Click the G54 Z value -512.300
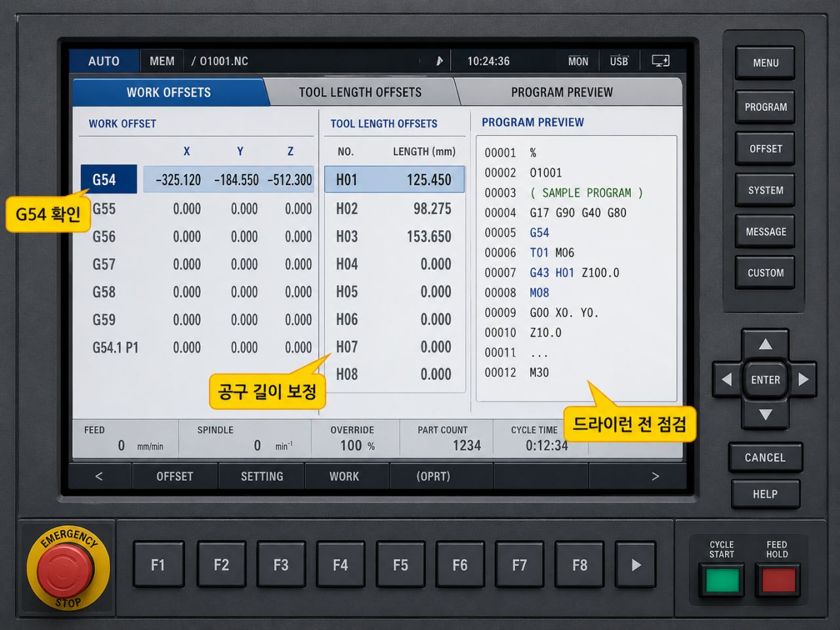Screen dimensions: 840x630 click(x=289, y=180)
